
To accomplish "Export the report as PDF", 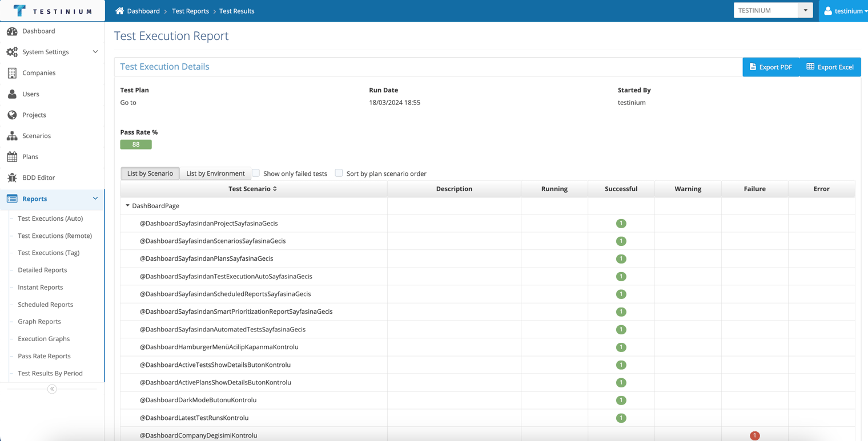I will click(771, 67).
